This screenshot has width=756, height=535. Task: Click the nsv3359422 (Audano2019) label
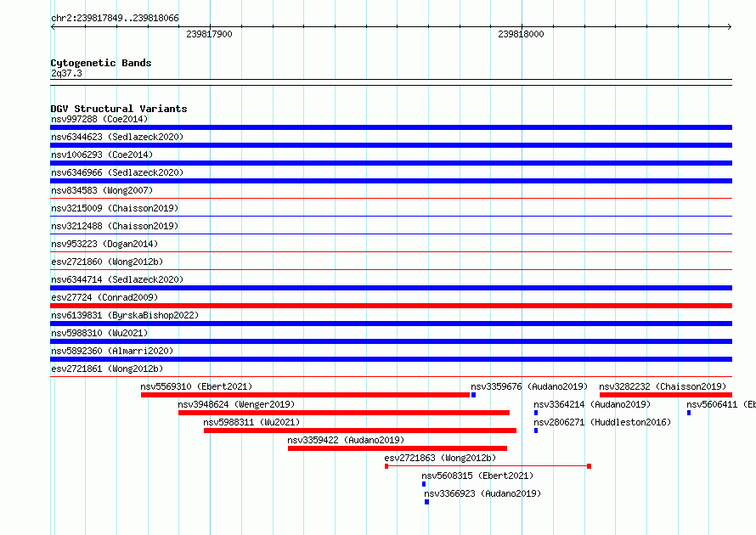(346, 440)
